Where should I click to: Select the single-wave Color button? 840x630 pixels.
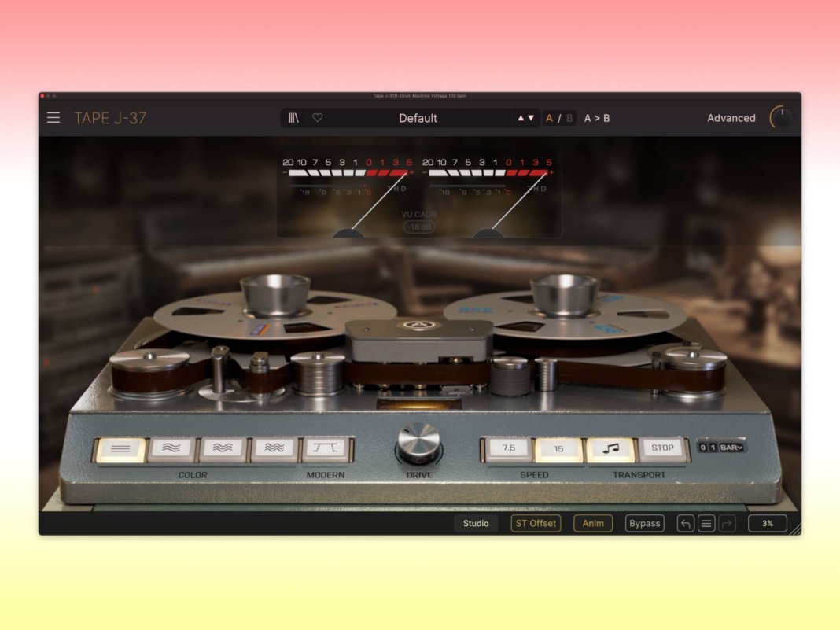click(171, 449)
